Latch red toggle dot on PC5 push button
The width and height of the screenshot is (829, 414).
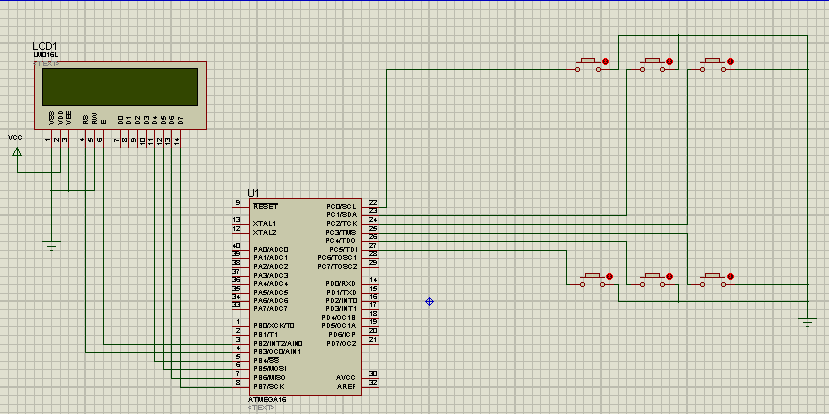pyautogui.click(x=609, y=276)
